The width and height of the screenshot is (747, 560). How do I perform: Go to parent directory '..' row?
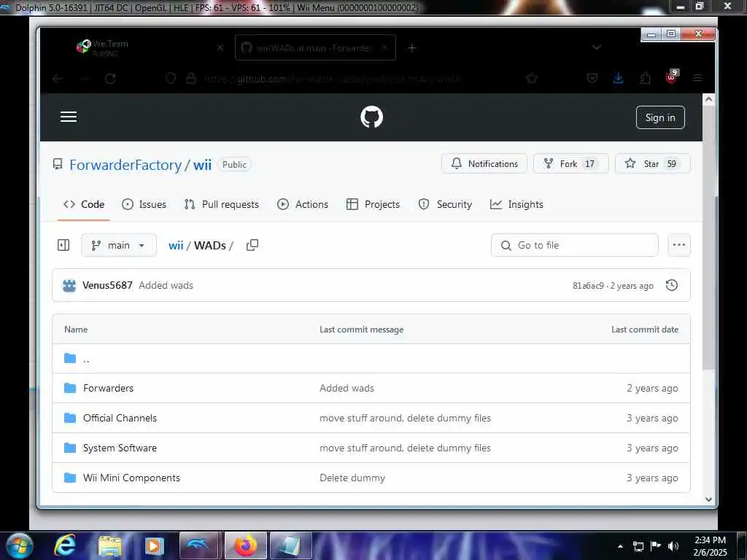pyautogui.click(x=371, y=359)
